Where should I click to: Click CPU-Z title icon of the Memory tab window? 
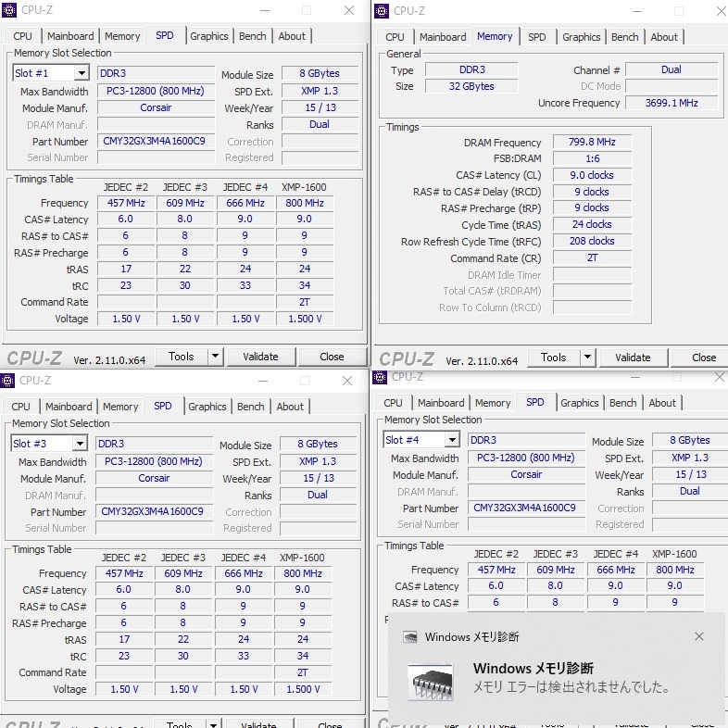coord(382,11)
